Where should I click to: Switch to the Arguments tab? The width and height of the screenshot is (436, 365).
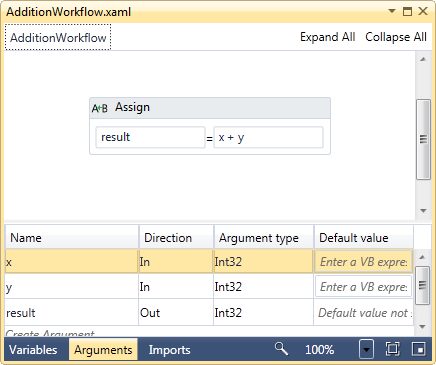tap(103, 350)
